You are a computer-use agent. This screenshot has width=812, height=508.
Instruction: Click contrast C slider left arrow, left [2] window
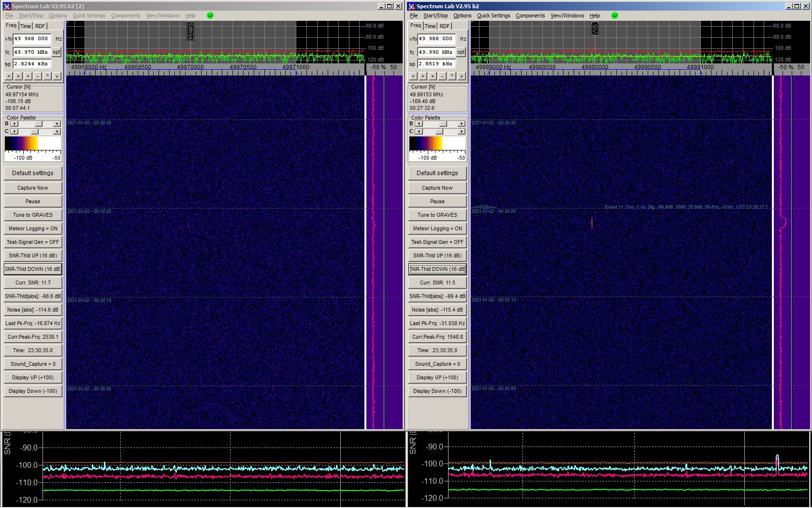(14, 132)
